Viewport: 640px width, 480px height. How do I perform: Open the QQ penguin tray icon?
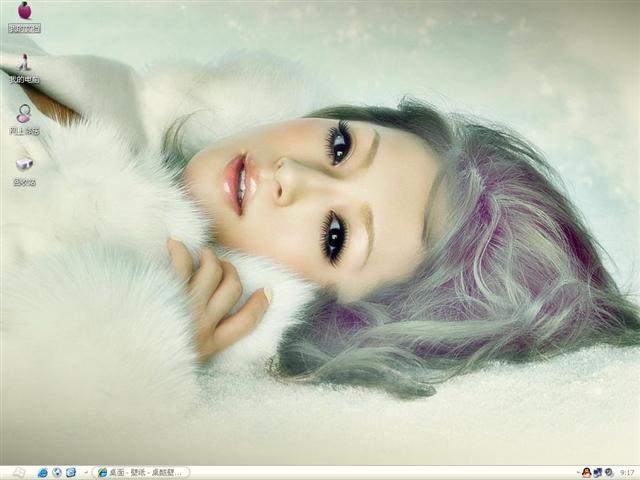click(x=586, y=473)
